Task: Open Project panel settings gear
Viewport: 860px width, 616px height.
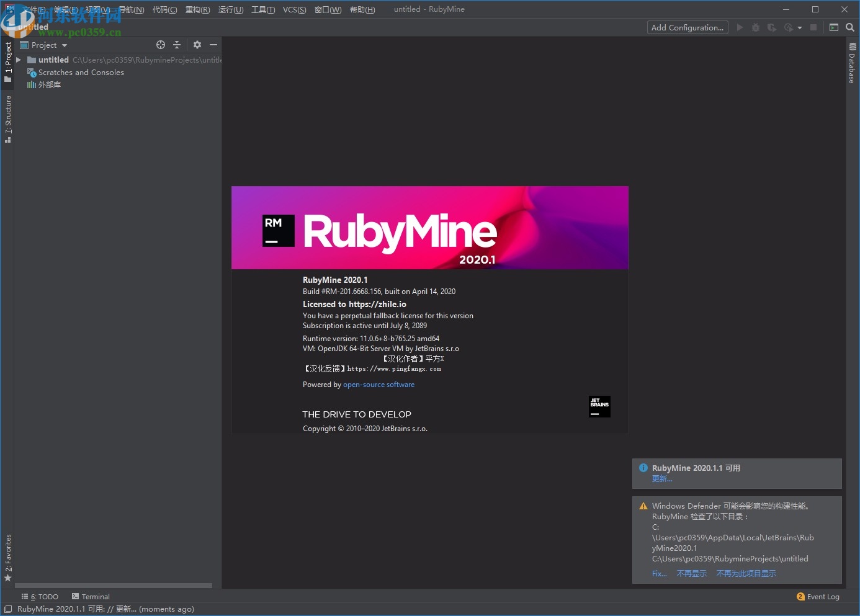Action: [x=197, y=45]
